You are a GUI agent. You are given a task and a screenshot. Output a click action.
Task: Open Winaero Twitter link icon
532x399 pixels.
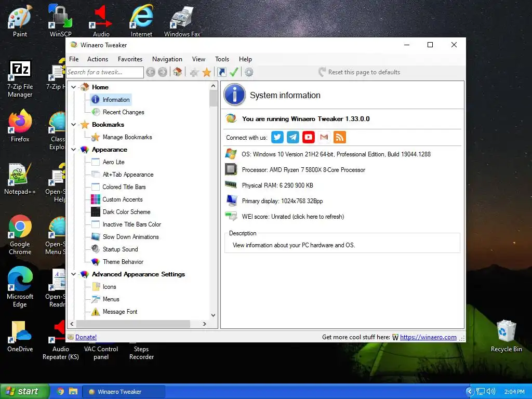click(277, 137)
